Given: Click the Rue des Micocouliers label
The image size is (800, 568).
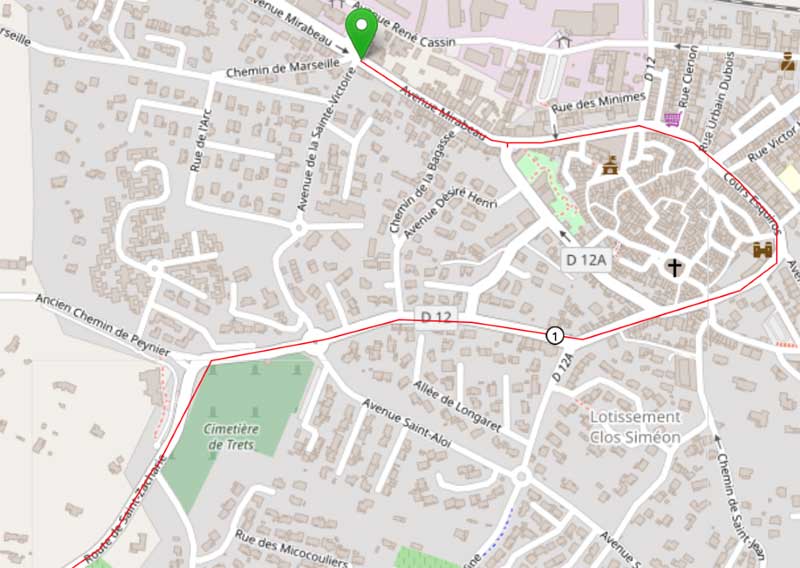Looking at the screenshot, I should click(291, 549).
